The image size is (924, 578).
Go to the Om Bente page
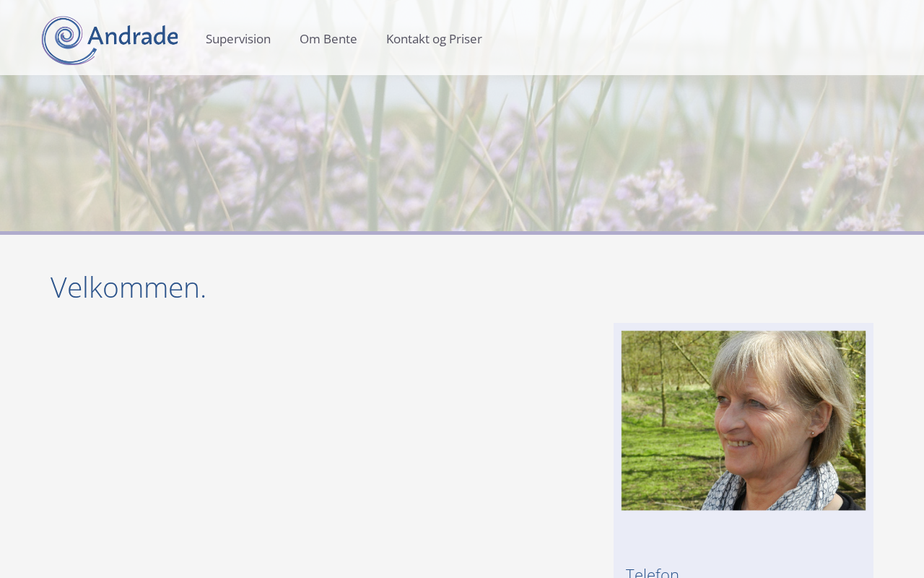[328, 39]
